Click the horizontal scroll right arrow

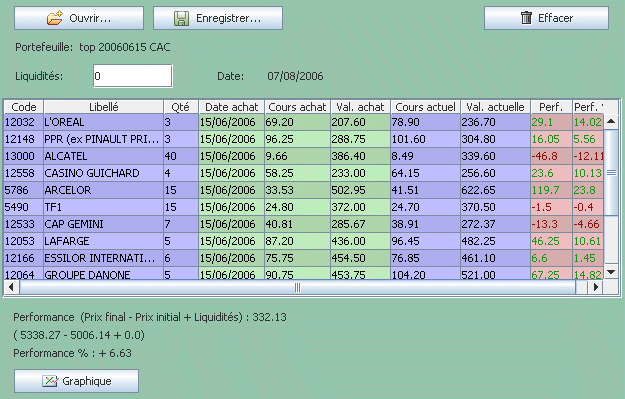[596, 287]
